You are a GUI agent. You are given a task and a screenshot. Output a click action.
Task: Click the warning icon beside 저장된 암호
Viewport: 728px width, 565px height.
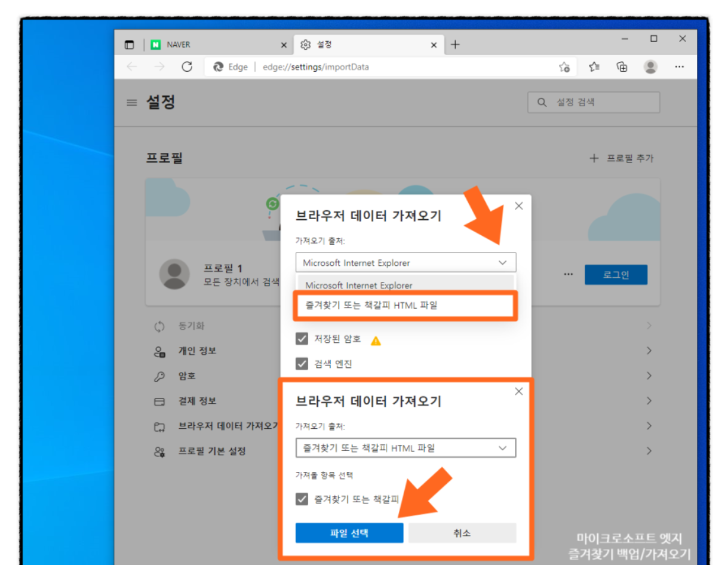click(x=376, y=340)
